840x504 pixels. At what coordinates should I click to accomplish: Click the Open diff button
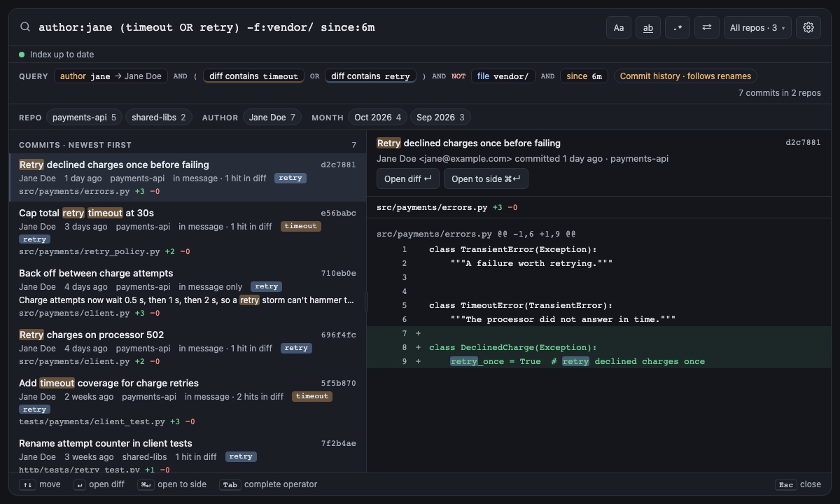[x=408, y=178]
